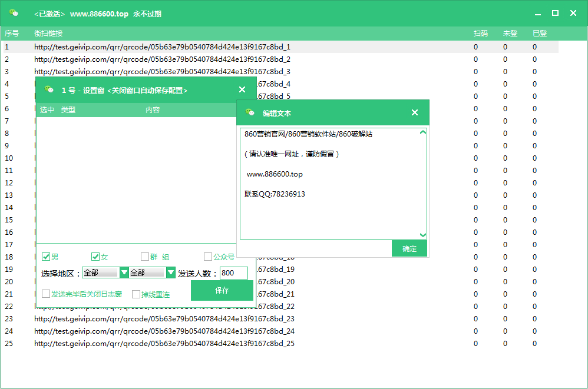The image size is (588, 389).
Task: Click 选中 column header in settings window
Action: (47, 109)
